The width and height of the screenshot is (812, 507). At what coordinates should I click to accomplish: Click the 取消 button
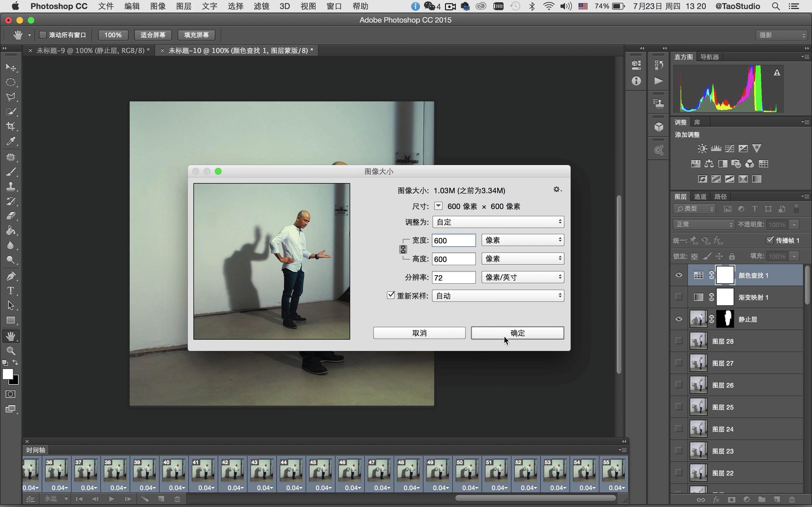pyautogui.click(x=419, y=333)
